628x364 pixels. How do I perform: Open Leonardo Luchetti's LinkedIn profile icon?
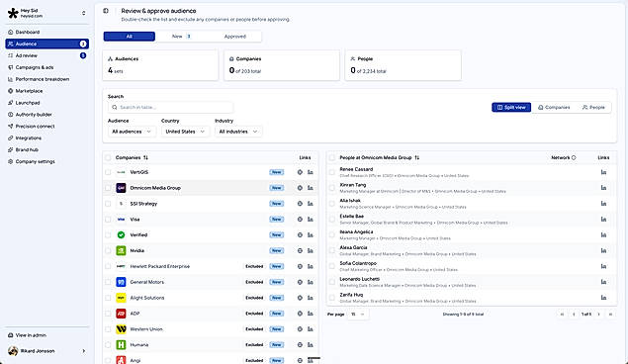click(603, 282)
